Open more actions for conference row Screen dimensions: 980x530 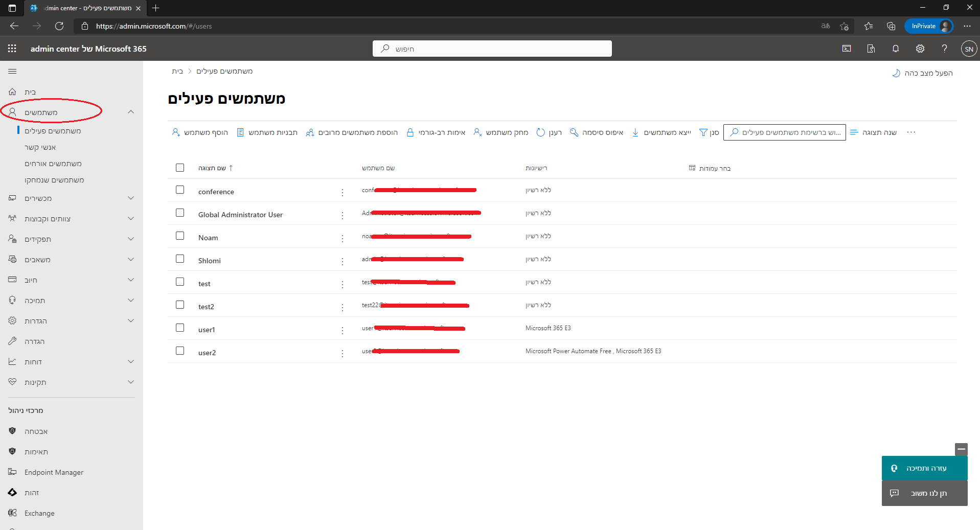[343, 192]
